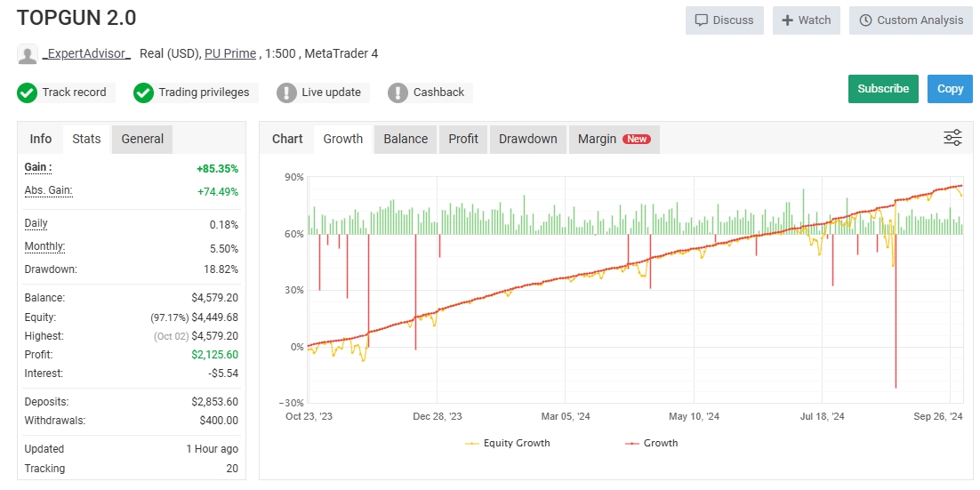The width and height of the screenshot is (980, 490).
Task: Click the grey exclamation icon beside Cashback
Action: (398, 93)
